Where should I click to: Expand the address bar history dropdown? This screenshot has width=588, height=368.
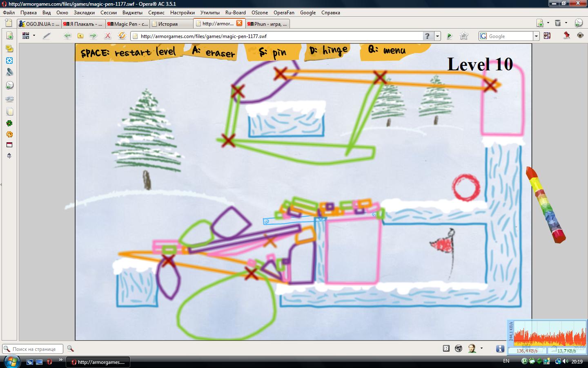point(437,36)
